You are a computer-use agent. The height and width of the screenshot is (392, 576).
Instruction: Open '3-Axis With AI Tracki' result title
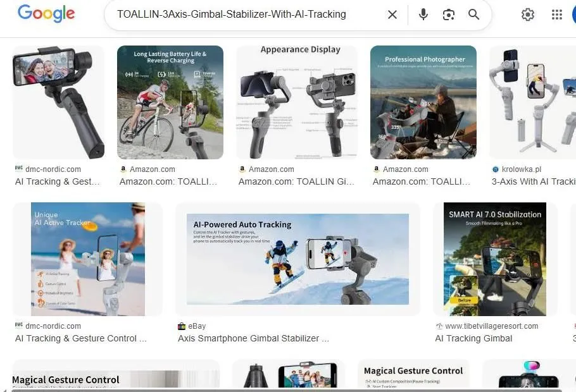(534, 181)
